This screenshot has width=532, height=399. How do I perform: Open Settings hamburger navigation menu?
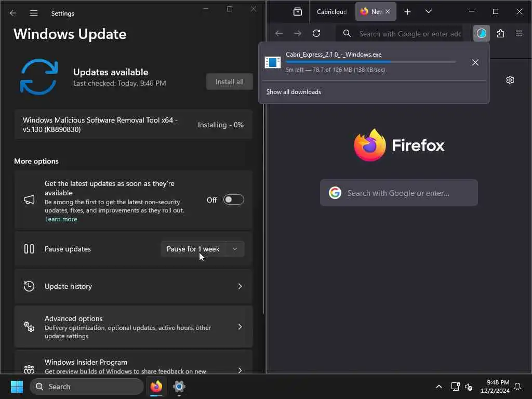pos(34,13)
